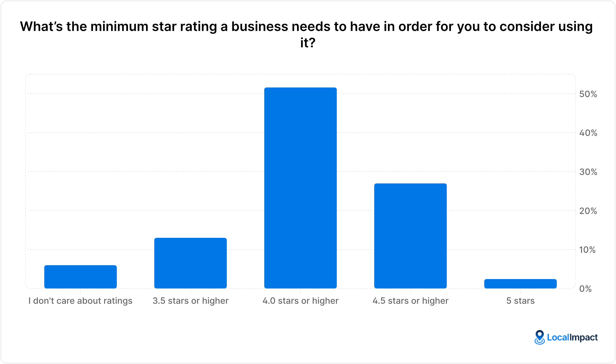Click the LocalImpact brand name text

tap(572, 338)
